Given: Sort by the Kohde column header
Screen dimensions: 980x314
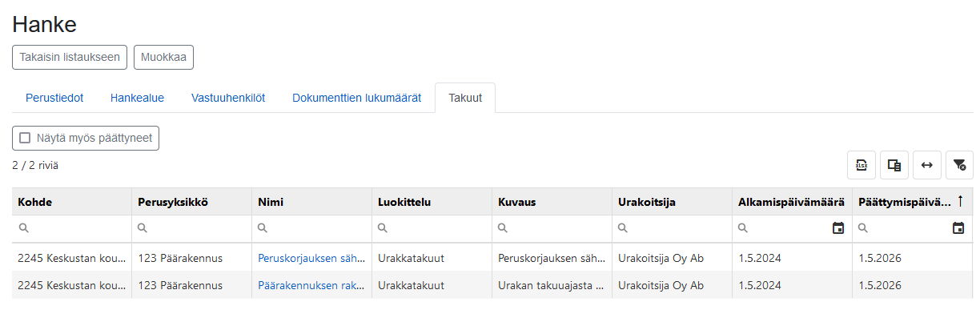Looking at the screenshot, I should (72, 202).
